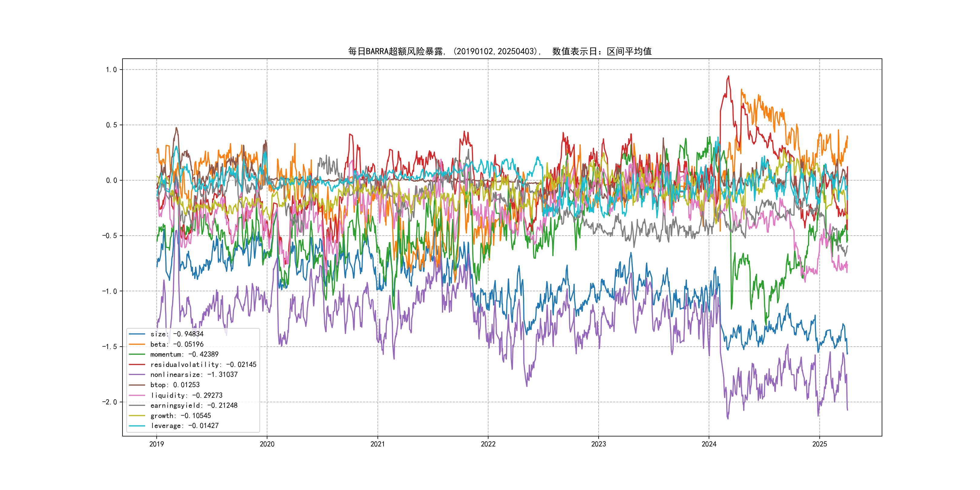Click the residualvolatility legend label
This screenshot has height=490, width=980.
pyautogui.click(x=203, y=364)
